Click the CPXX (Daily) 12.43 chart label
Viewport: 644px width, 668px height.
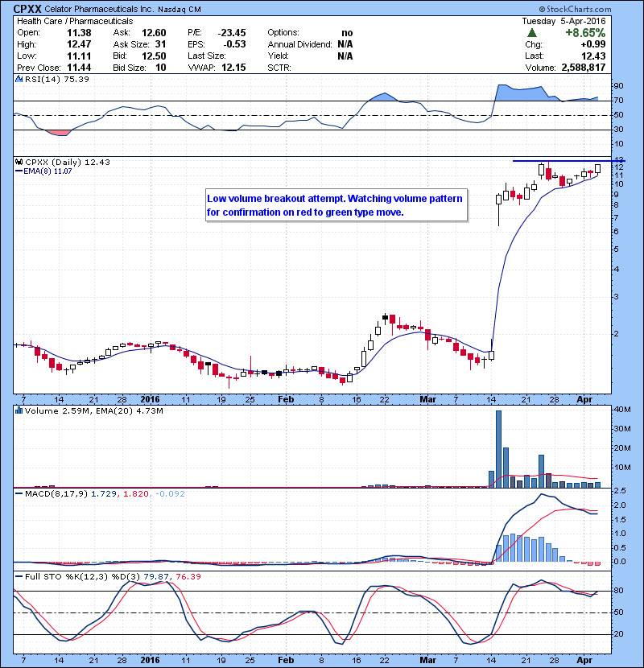(x=68, y=162)
